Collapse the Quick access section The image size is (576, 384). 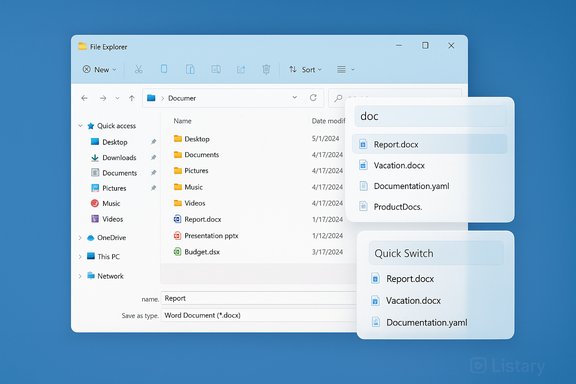pyautogui.click(x=80, y=126)
